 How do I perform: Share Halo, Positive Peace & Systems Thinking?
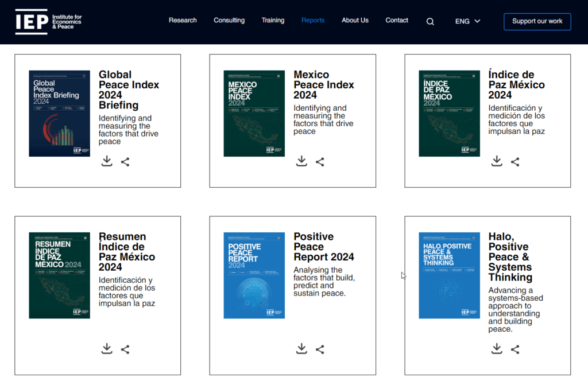(515, 349)
